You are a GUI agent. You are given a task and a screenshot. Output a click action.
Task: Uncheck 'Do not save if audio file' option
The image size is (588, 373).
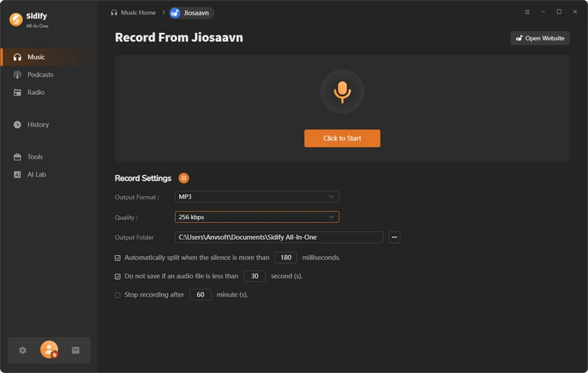click(118, 277)
